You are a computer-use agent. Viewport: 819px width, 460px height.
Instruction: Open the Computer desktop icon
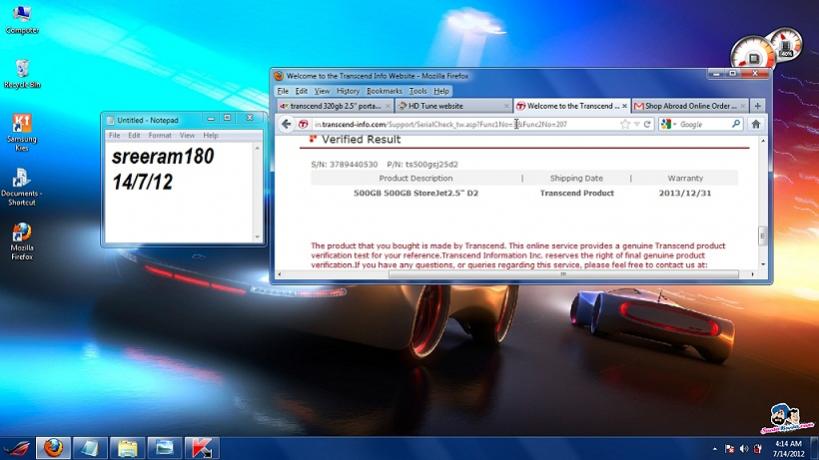[x=21, y=19]
